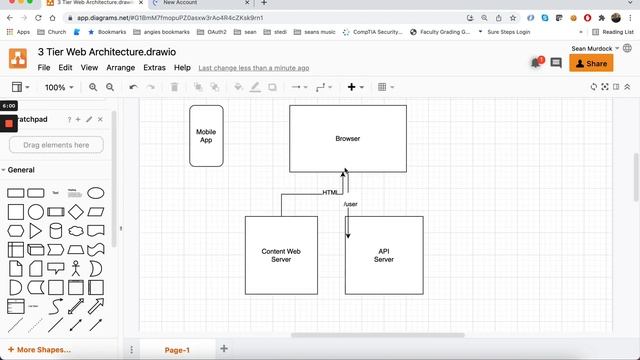Click the To Back icon
This screenshot has width=640, height=360.
[x=215, y=87]
